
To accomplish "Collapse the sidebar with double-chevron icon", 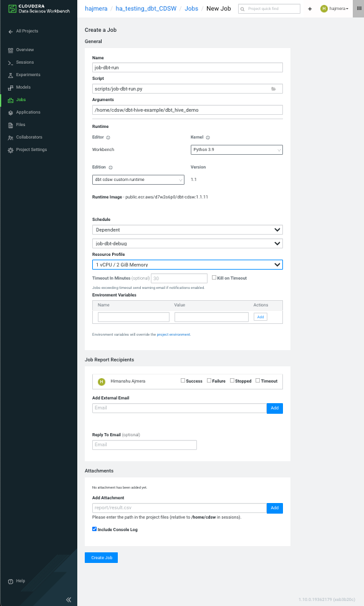I will pyautogui.click(x=69, y=599).
